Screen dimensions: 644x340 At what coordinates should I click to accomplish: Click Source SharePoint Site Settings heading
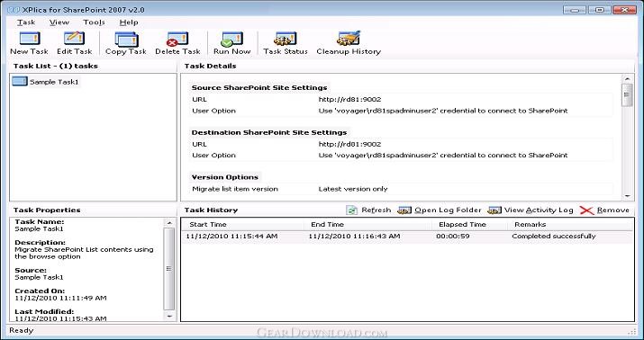(x=259, y=88)
